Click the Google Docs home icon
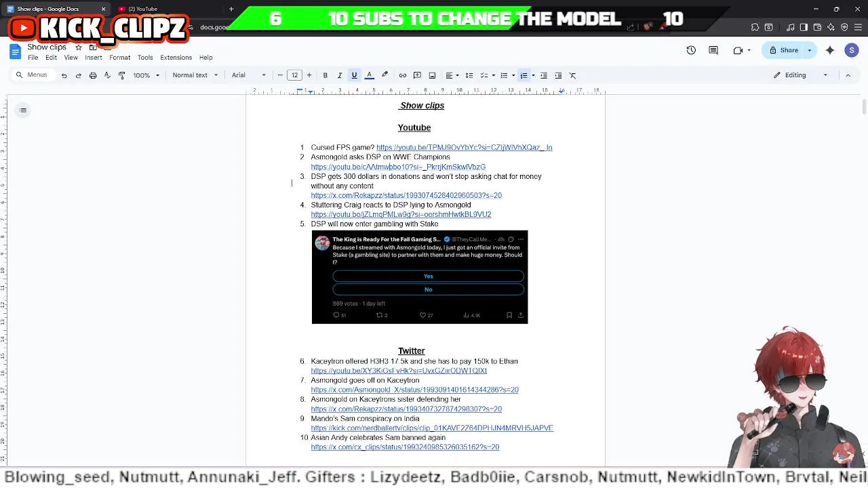Screen dimensions: 868x488 coord(15,52)
